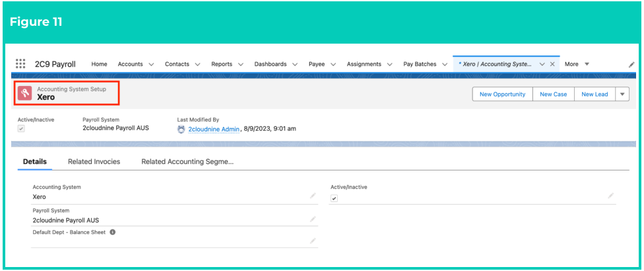Expand the Assignments navigation dropdown
Image resolution: width=644 pixels, height=271 pixels.
[390, 64]
